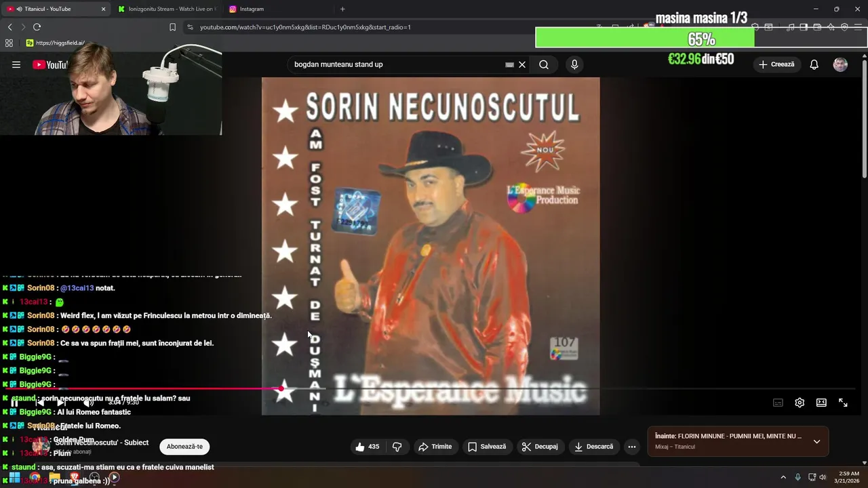This screenshot has width=868, height=488.
Task: Open system volume tray control
Action: tap(823, 477)
